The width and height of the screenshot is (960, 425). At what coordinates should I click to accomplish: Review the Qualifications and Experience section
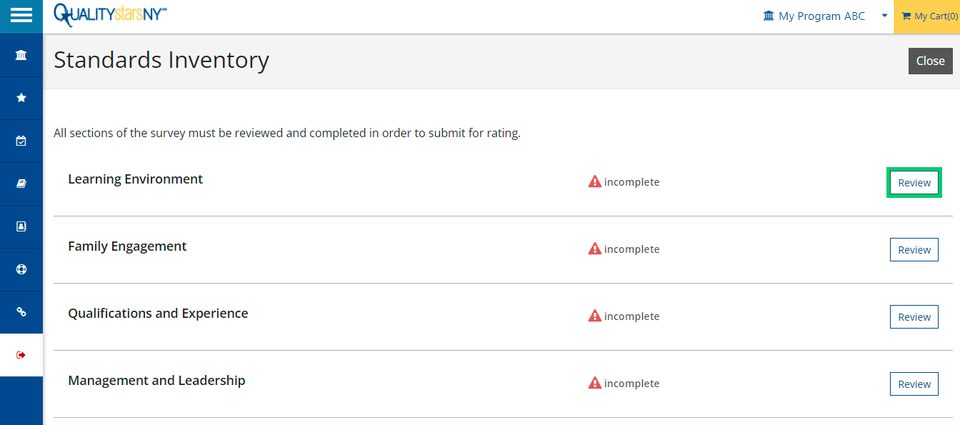click(x=914, y=317)
